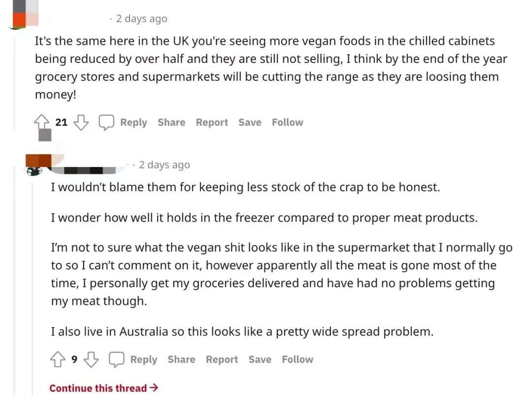The image size is (532, 396).
Task: Report the reply with 9 points
Action: [222, 360]
